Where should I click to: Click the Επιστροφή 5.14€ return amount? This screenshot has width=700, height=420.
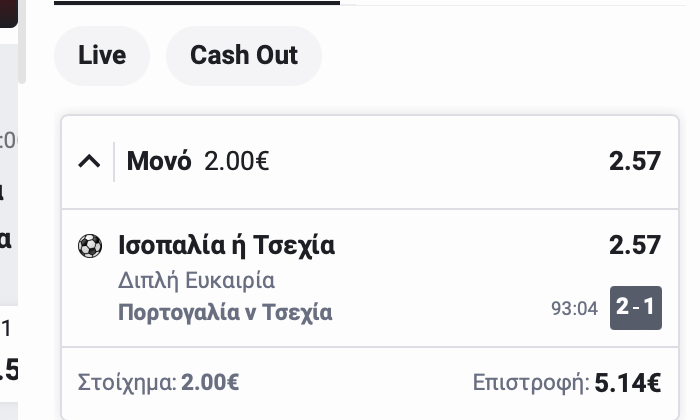(x=567, y=382)
